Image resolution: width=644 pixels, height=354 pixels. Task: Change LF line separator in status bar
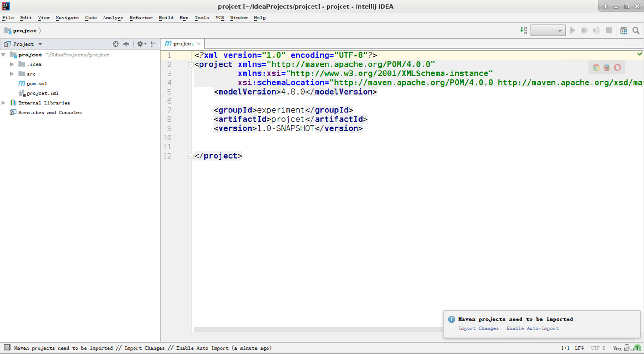[579, 348]
